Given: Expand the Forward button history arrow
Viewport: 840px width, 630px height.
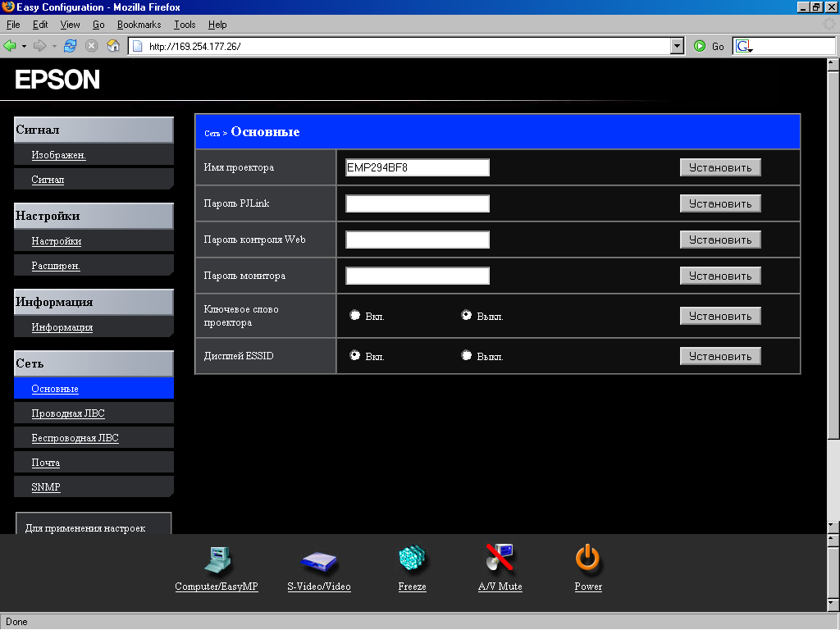Looking at the screenshot, I should click(54, 47).
